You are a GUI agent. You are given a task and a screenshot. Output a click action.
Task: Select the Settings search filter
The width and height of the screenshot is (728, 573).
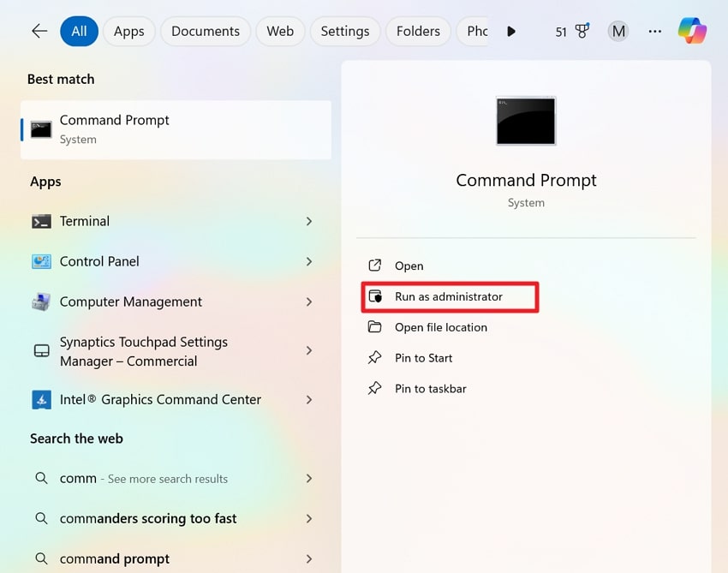click(344, 31)
